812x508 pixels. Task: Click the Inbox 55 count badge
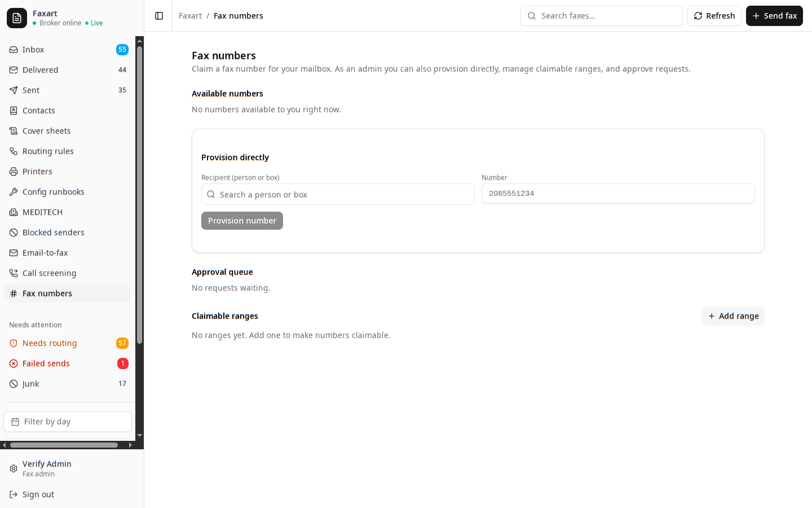(x=122, y=50)
